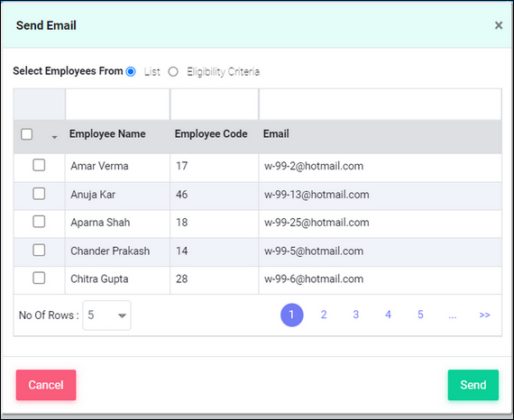514x420 pixels.
Task: Check the box for Amar Verma
Action: coord(39,165)
